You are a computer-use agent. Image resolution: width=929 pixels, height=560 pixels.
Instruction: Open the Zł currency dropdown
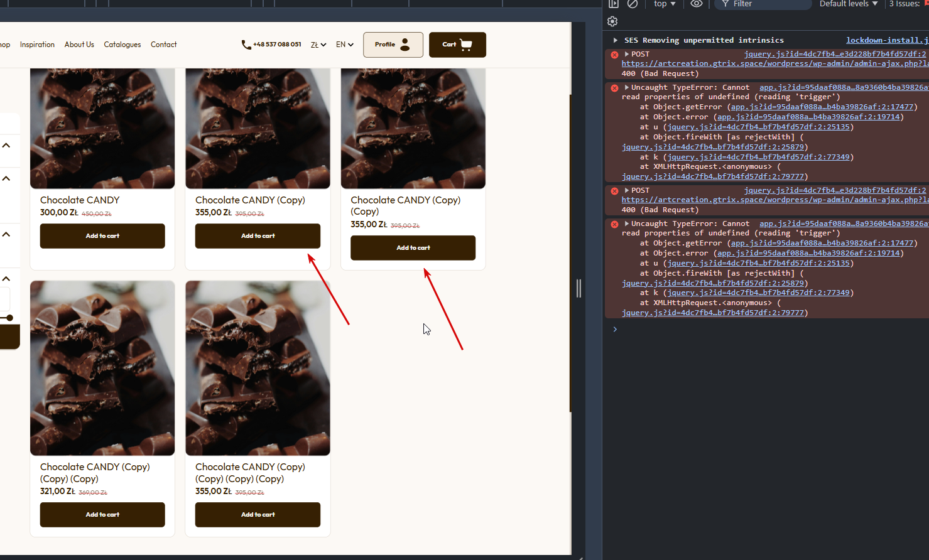click(318, 45)
